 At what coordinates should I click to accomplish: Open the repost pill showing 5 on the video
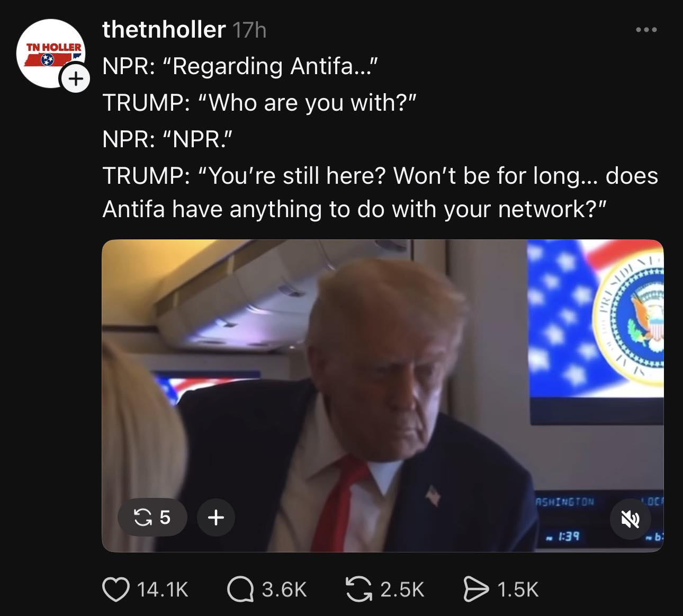152,517
